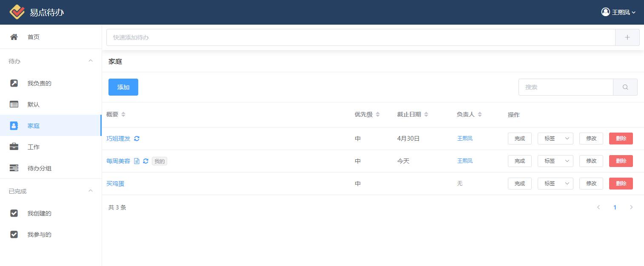Image resolution: width=644 pixels, height=266 pixels.
Task: Open the 我参与的 completed list
Action: 39,235
